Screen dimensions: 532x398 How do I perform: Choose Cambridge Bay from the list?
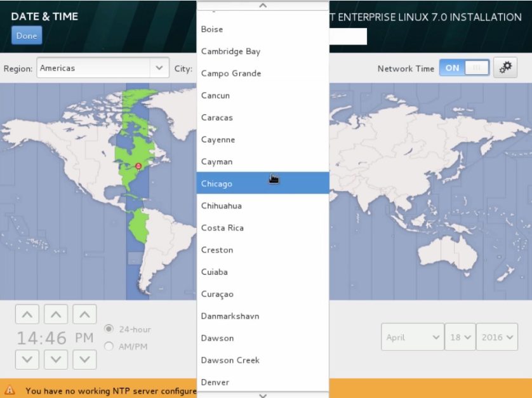coord(263,51)
